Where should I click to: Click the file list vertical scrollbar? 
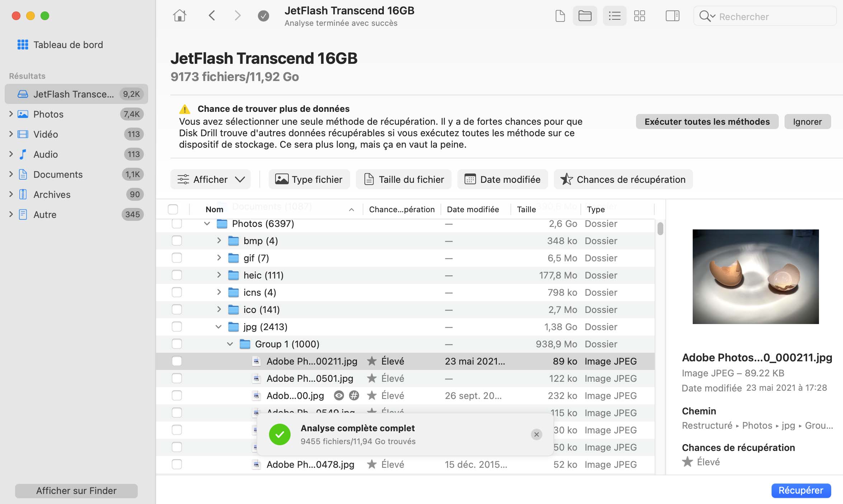click(660, 228)
